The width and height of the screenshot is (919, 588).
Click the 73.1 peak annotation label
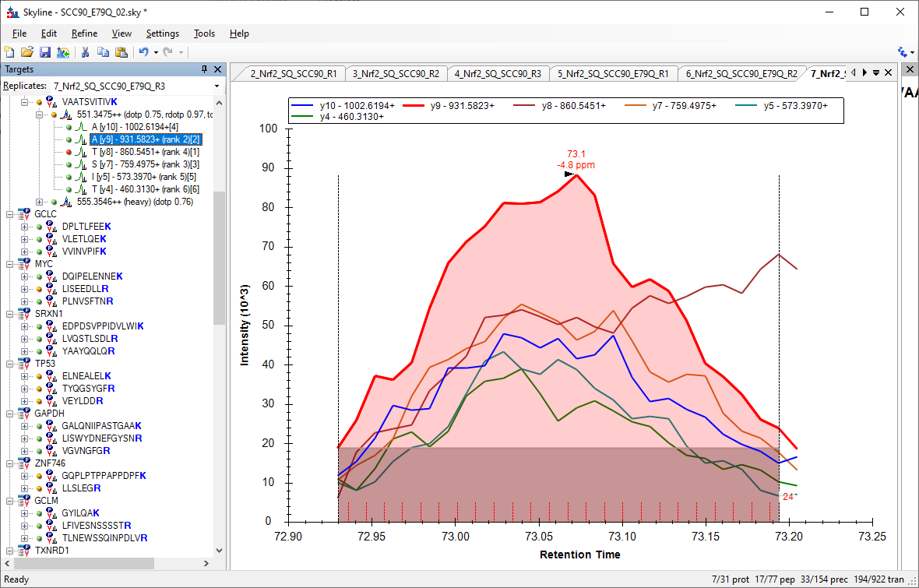[576, 154]
